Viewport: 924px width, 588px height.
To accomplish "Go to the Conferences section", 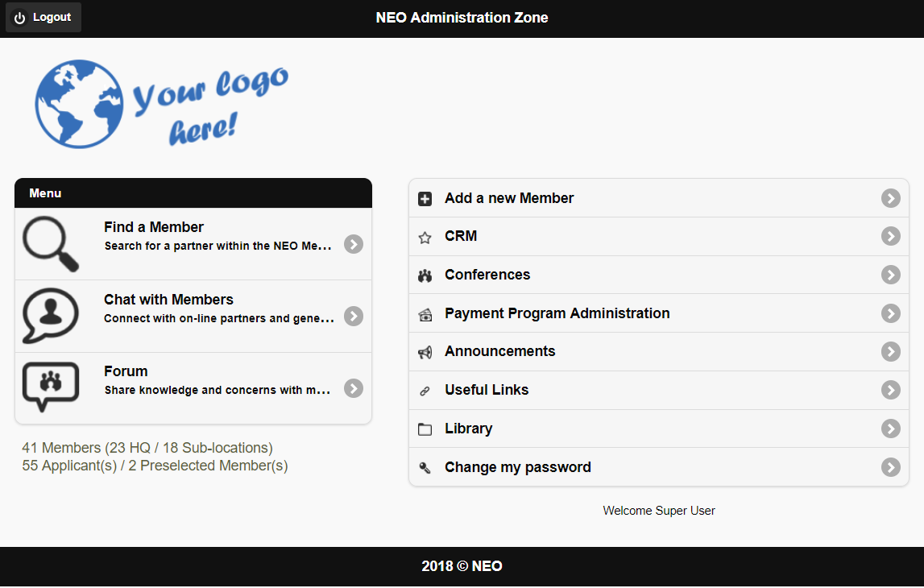I will point(659,275).
